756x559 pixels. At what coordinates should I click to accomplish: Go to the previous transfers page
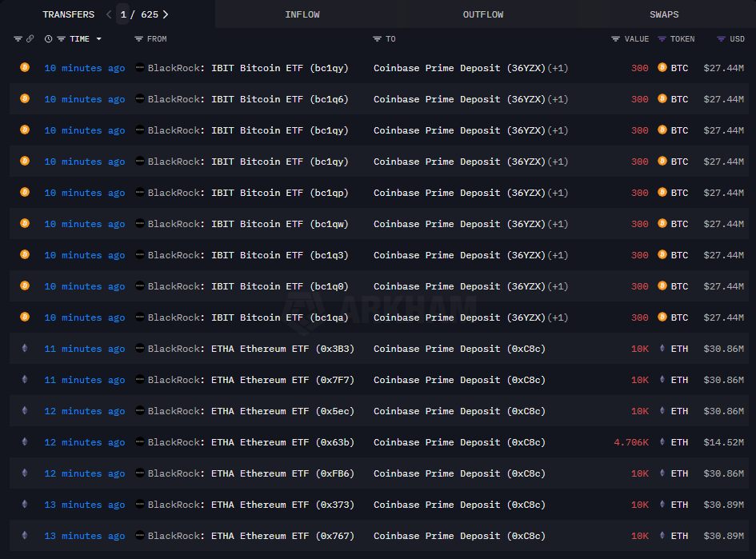click(109, 14)
